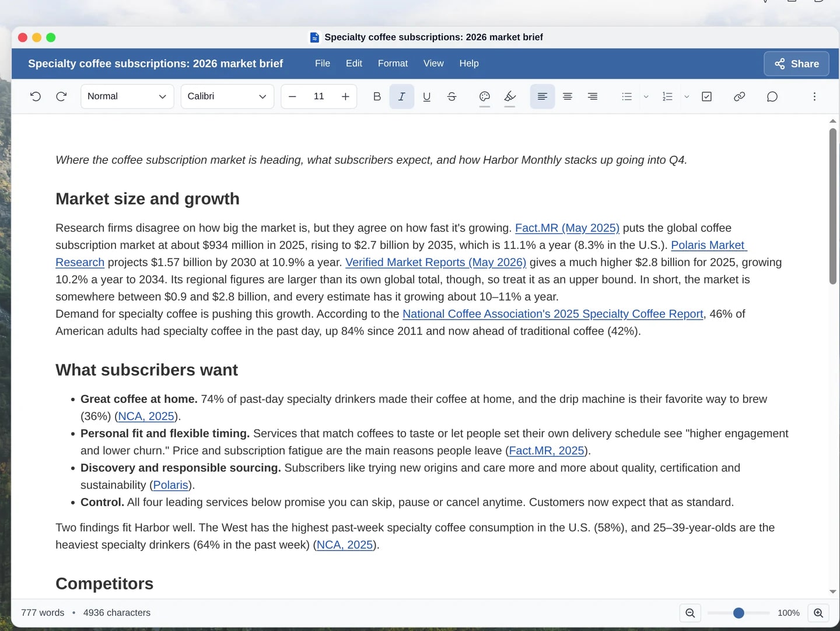Open the Help menu
The image size is (840, 631).
coord(469,64)
